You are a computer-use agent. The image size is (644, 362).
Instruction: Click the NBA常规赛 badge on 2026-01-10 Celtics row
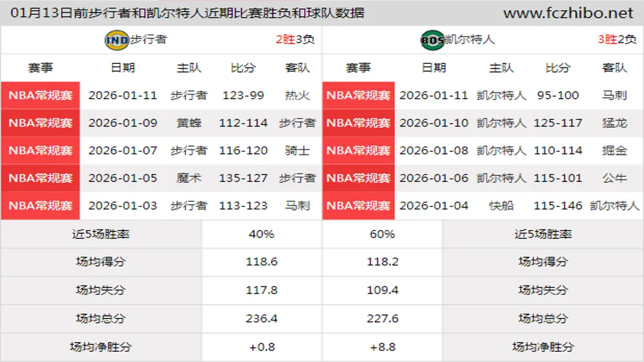pos(358,123)
